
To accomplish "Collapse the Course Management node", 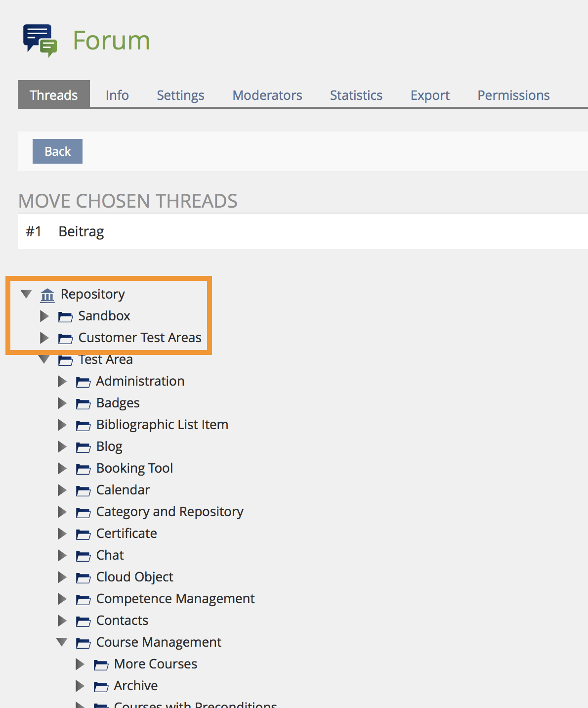I will click(x=62, y=642).
